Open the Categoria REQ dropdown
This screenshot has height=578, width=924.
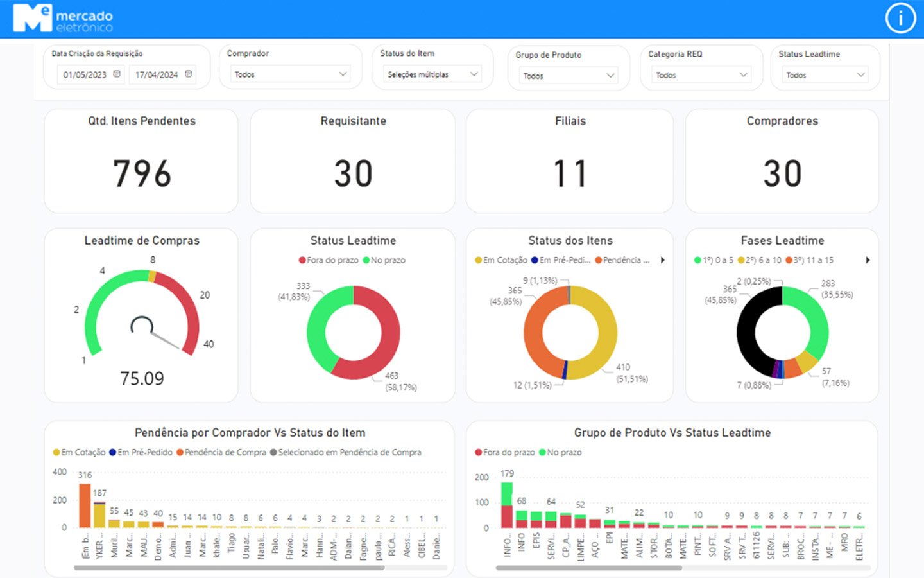[x=701, y=75]
